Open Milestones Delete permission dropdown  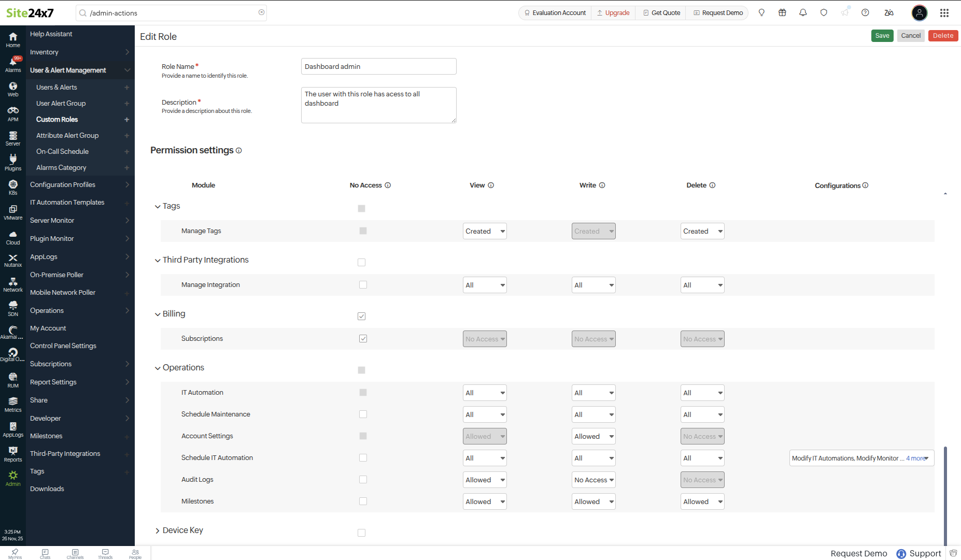702,501
